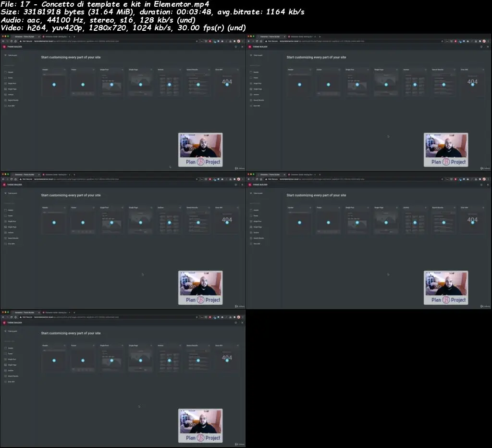Add a Search Results template in the bottom frame
Viewport: 492px width, 448px height.
point(198,361)
